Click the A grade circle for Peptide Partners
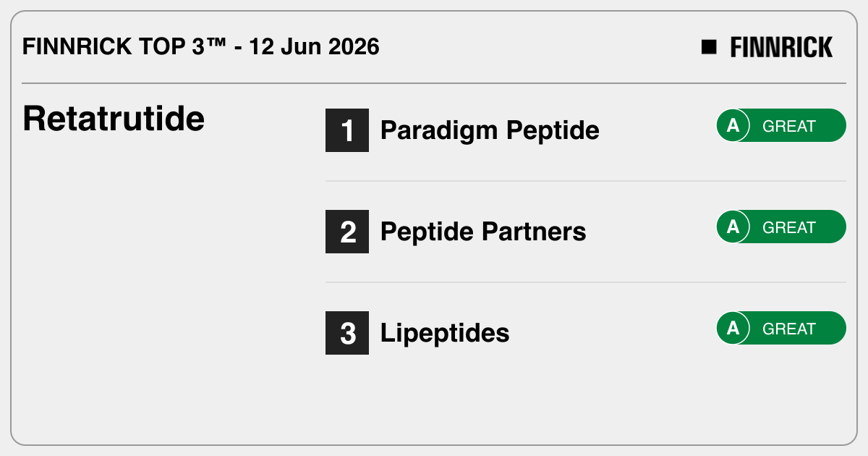868x456 pixels. tap(733, 227)
